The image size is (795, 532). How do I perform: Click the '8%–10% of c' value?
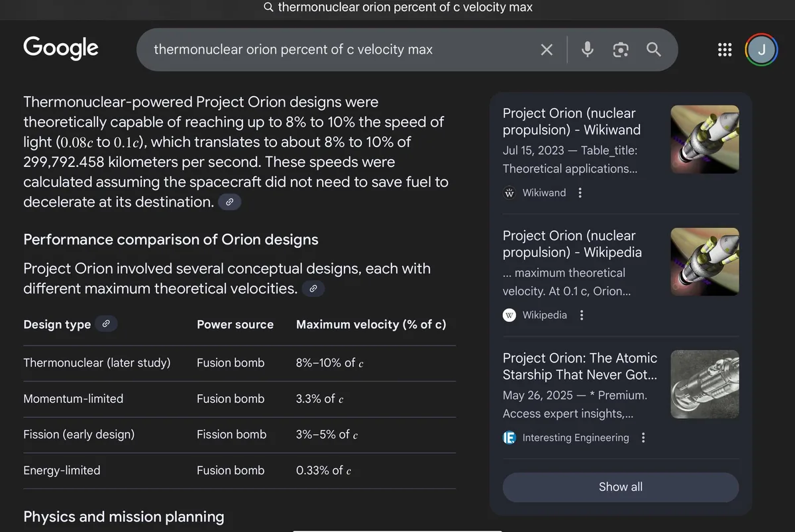(330, 363)
